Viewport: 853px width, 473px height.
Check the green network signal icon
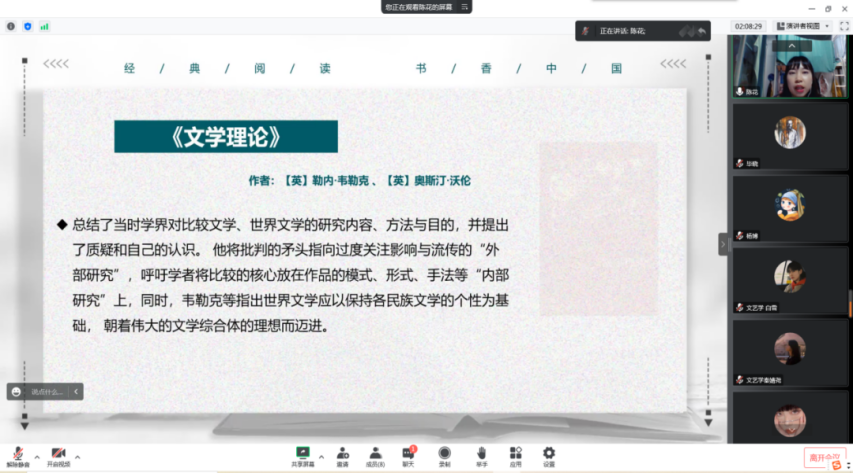pos(44,26)
